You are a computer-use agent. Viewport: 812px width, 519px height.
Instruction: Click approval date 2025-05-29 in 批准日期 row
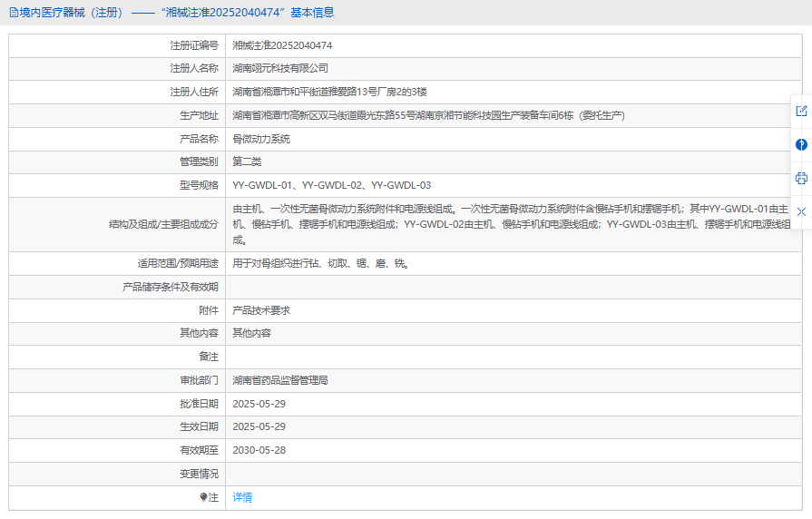(x=259, y=404)
